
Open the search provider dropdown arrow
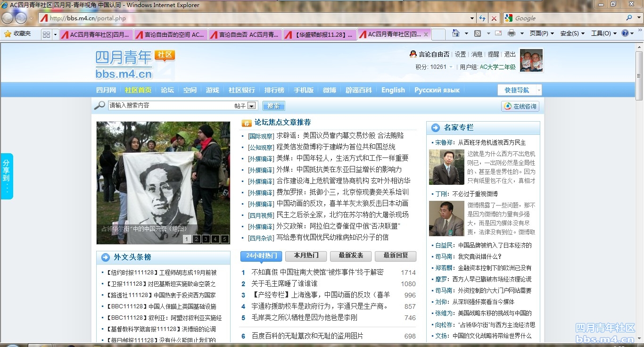pos(639,18)
